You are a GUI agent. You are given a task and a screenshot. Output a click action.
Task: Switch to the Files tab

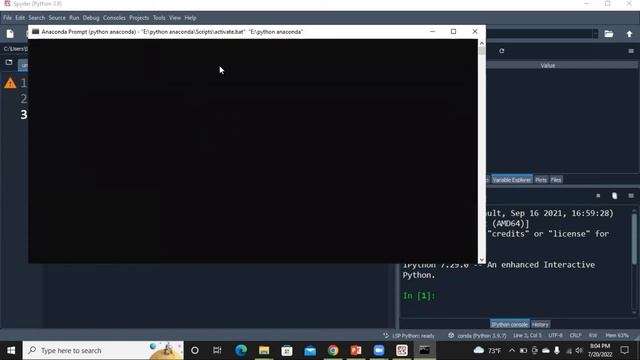(x=556, y=180)
